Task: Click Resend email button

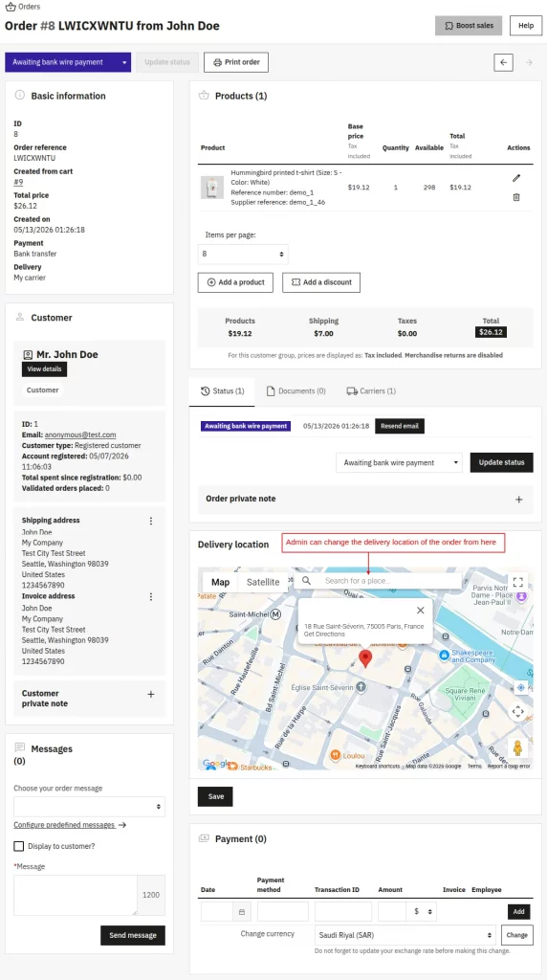Action: [400, 426]
